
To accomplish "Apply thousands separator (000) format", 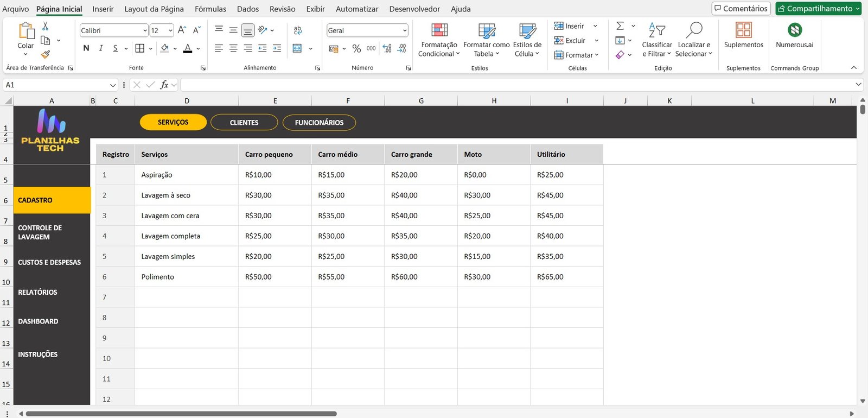I will pos(371,48).
